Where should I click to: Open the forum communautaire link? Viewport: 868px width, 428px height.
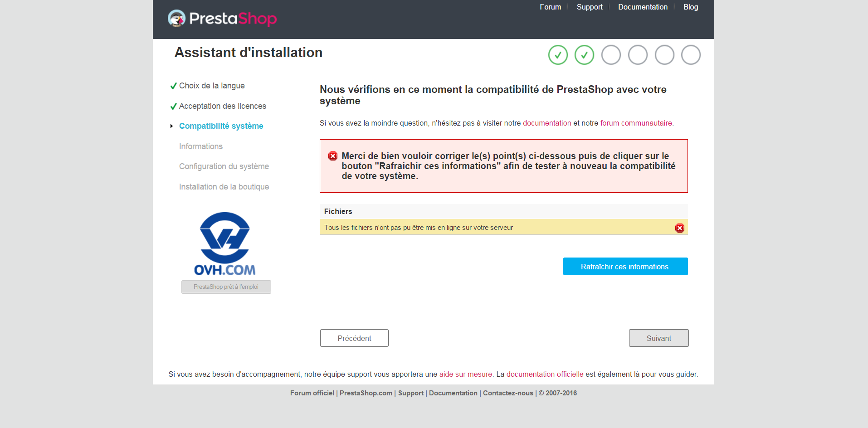click(636, 123)
